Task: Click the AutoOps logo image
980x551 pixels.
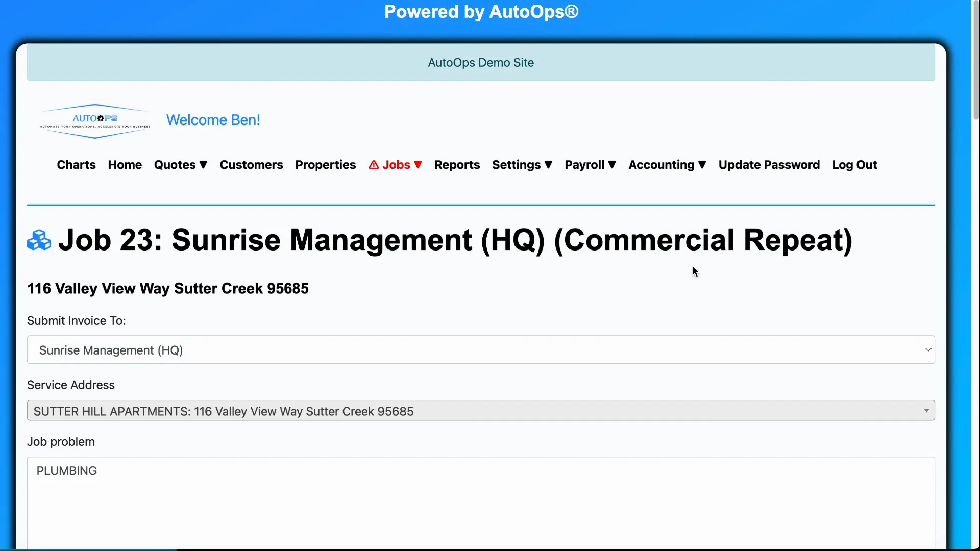Action: click(x=94, y=121)
